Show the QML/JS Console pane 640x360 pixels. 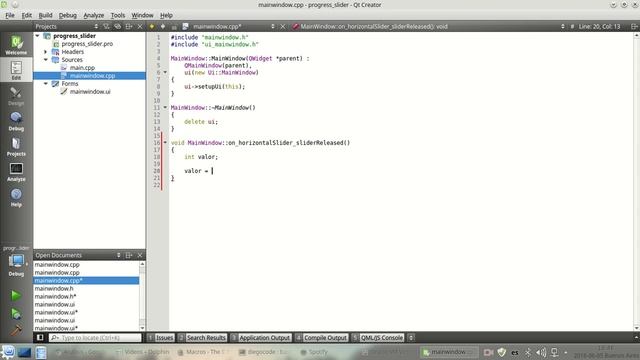click(x=378, y=338)
